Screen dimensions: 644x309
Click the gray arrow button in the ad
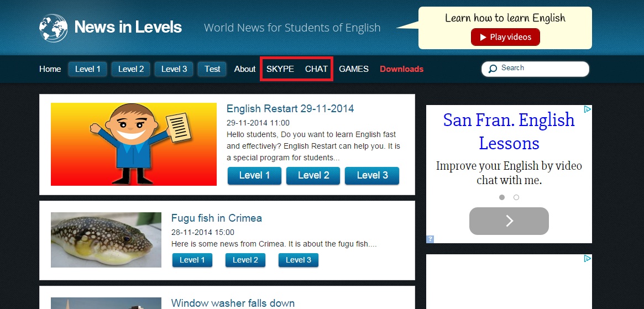[x=509, y=221]
